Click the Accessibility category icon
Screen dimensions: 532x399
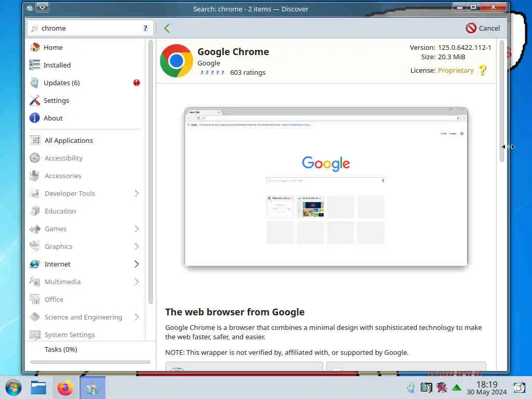click(x=35, y=158)
